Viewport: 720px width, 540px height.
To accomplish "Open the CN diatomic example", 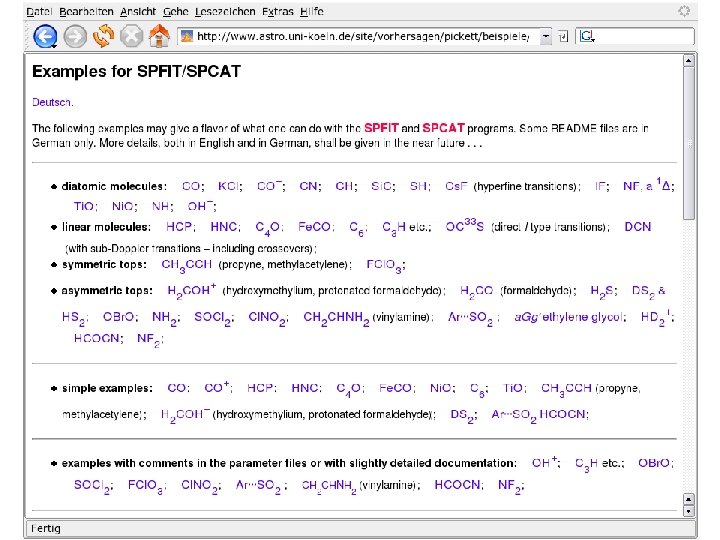I will (x=309, y=186).
